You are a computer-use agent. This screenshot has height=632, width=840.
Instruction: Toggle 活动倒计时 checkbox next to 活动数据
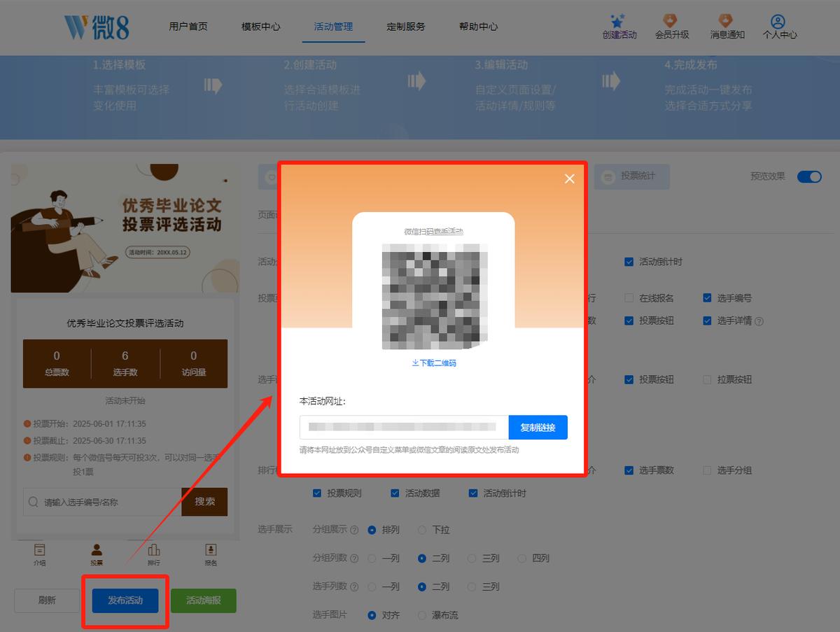(473, 493)
